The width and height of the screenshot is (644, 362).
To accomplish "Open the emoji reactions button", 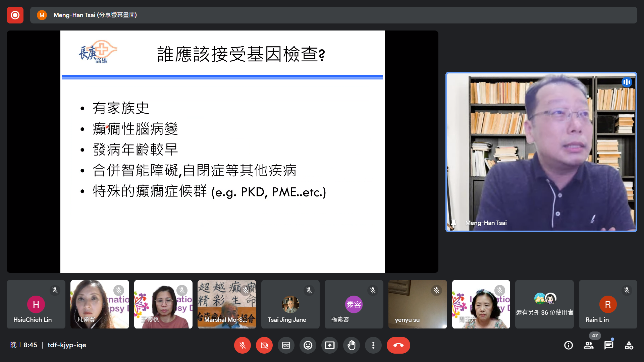I will (x=308, y=345).
